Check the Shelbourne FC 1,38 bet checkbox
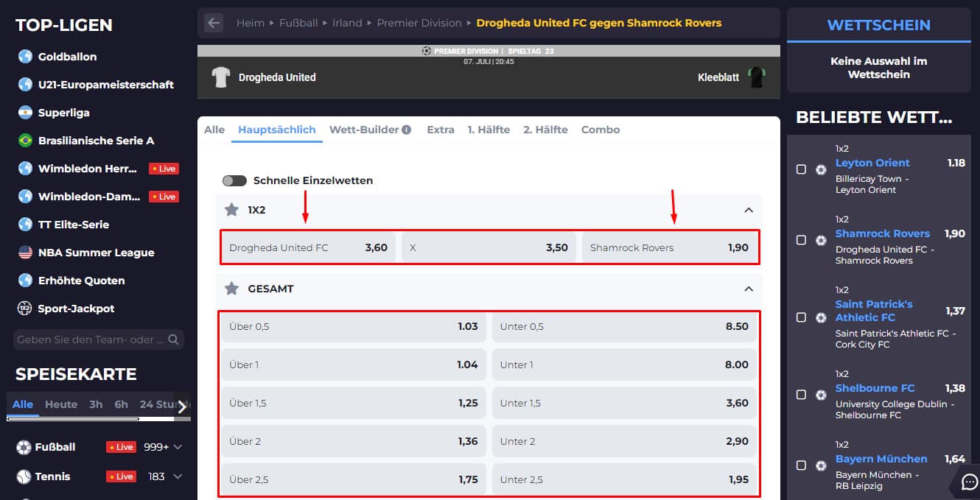This screenshot has height=500, width=980. pyautogui.click(x=801, y=395)
